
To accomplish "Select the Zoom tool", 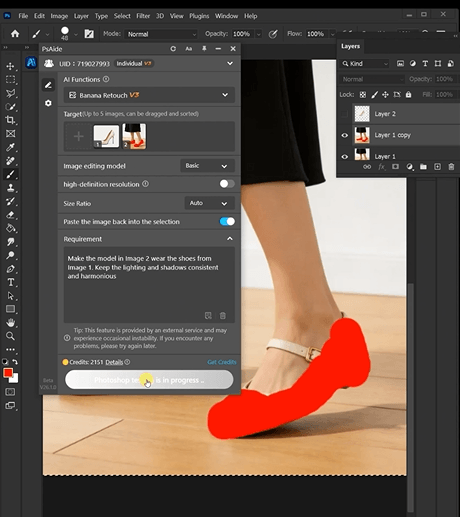I will [10, 336].
